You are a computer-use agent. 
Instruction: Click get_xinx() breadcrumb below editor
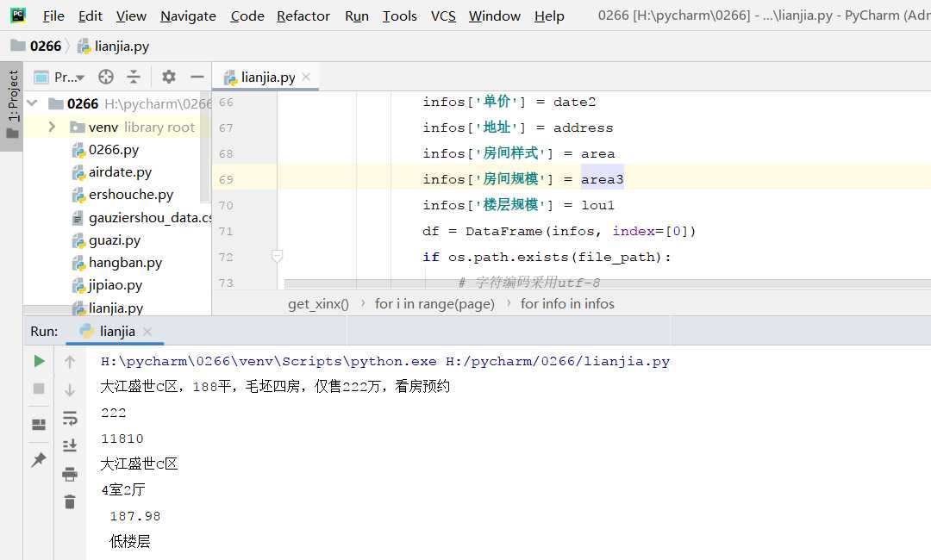click(318, 304)
